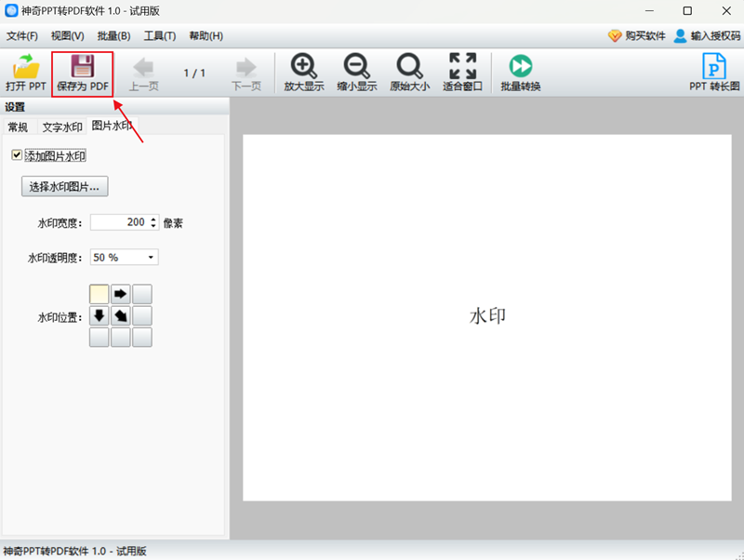Zoom out with 缩小显示 magnifier
This screenshot has height=560, width=744.
point(357,73)
